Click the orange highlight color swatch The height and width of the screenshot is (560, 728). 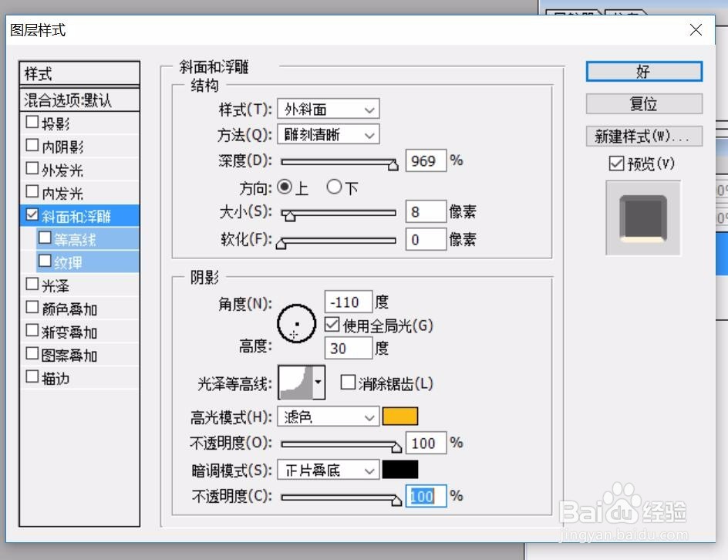click(399, 417)
